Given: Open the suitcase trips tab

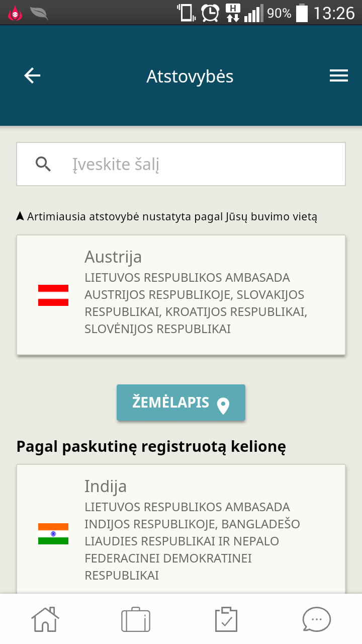Looking at the screenshot, I should 136,619.
